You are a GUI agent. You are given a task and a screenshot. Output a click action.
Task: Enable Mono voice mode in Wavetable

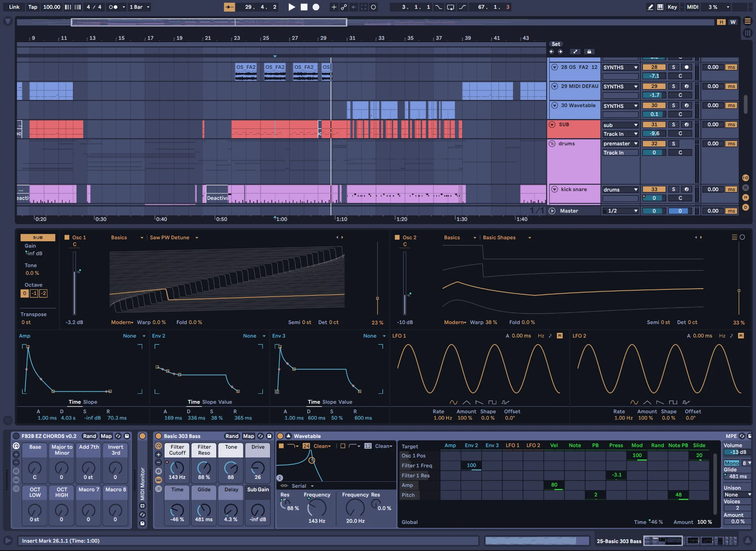(x=732, y=463)
